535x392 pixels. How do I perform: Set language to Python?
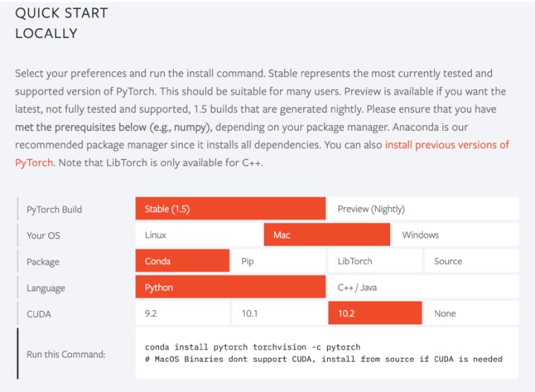click(230, 287)
